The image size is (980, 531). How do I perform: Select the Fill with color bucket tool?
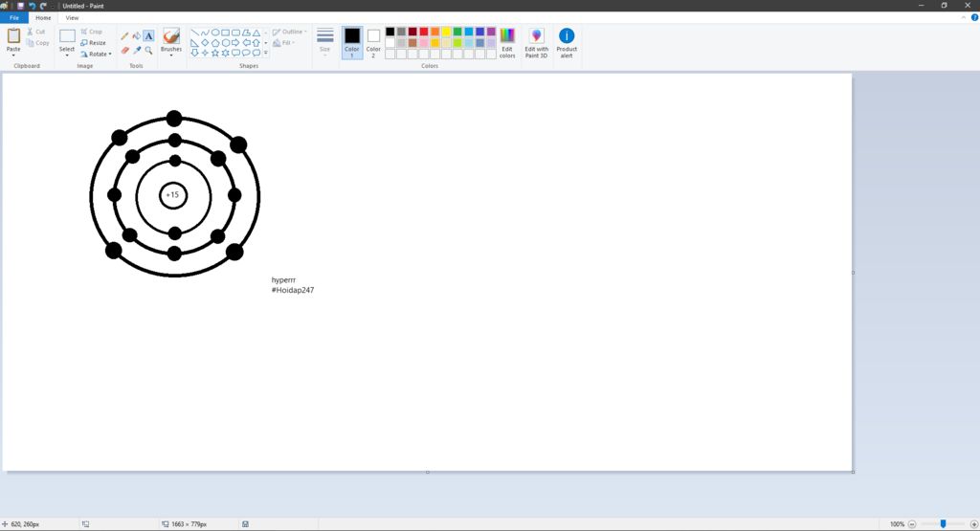pyautogui.click(x=136, y=35)
